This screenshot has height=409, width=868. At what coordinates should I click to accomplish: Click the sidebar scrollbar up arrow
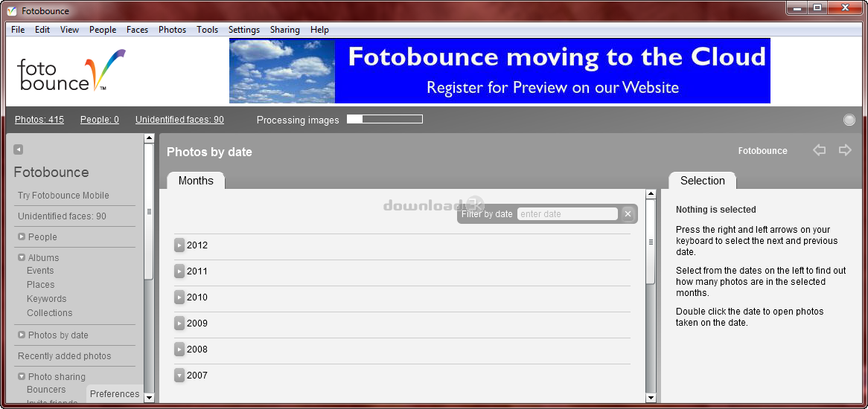point(149,138)
